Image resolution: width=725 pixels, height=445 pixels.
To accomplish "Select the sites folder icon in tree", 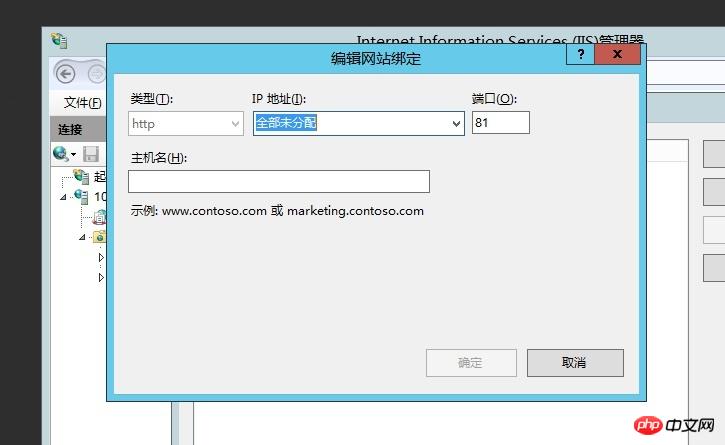I will (x=99, y=237).
